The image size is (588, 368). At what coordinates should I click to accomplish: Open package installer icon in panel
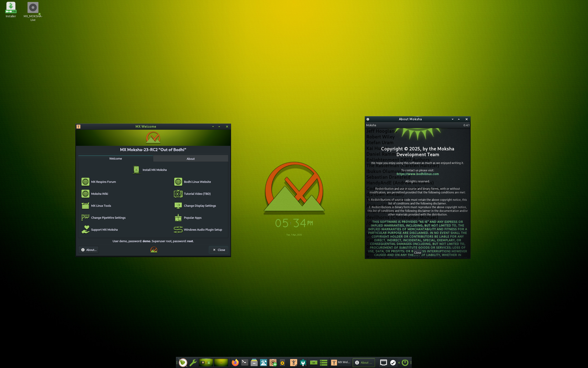(x=273, y=362)
